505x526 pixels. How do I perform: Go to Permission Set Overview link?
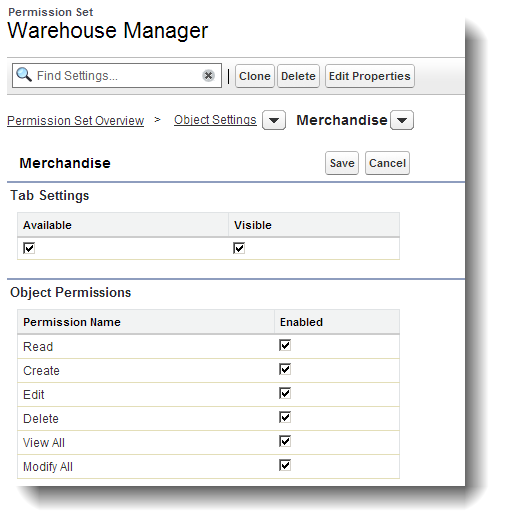(75, 120)
